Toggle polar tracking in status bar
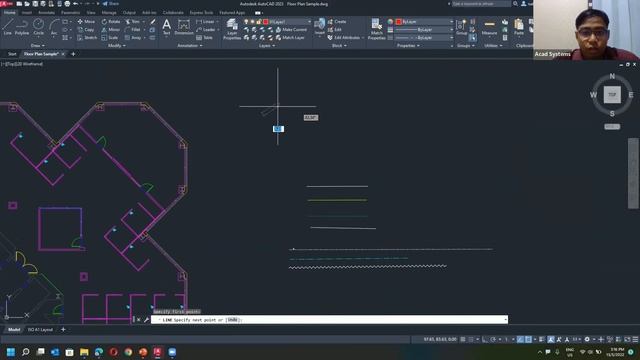 click(x=493, y=339)
